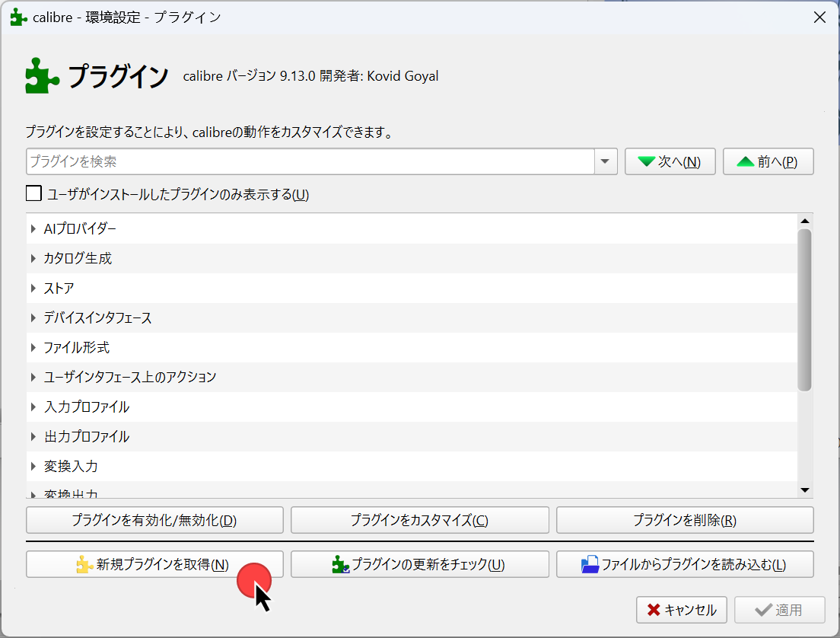Click the puzzle icon on プラグインの更新をチェック
This screenshot has width=840, height=638.
pos(341,565)
